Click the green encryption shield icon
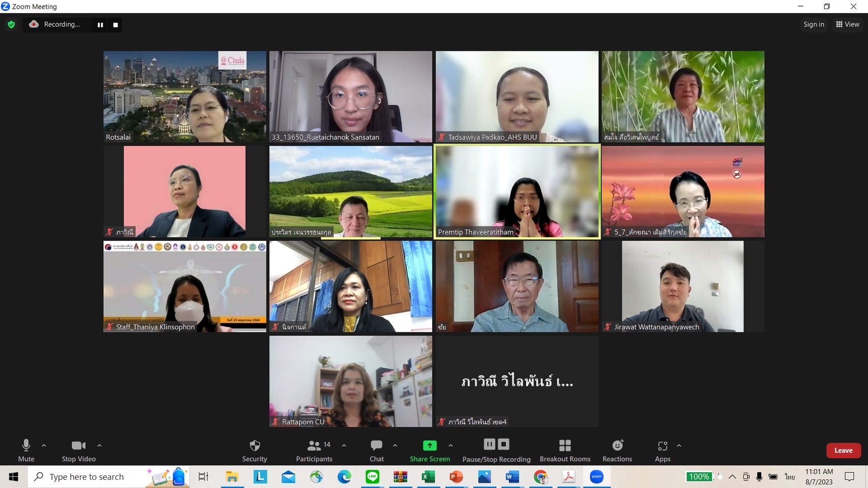 point(11,24)
